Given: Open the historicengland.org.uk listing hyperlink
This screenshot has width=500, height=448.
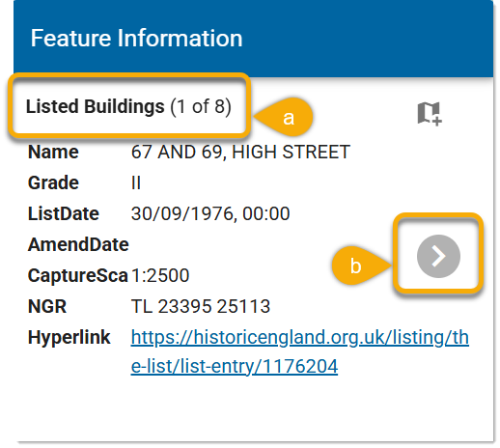Looking at the screenshot, I should click(x=299, y=351).
